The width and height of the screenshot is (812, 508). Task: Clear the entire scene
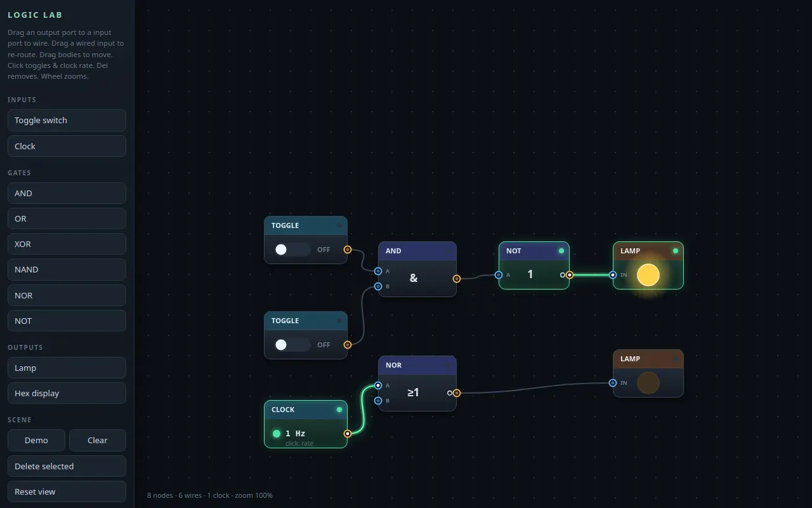(98, 440)
